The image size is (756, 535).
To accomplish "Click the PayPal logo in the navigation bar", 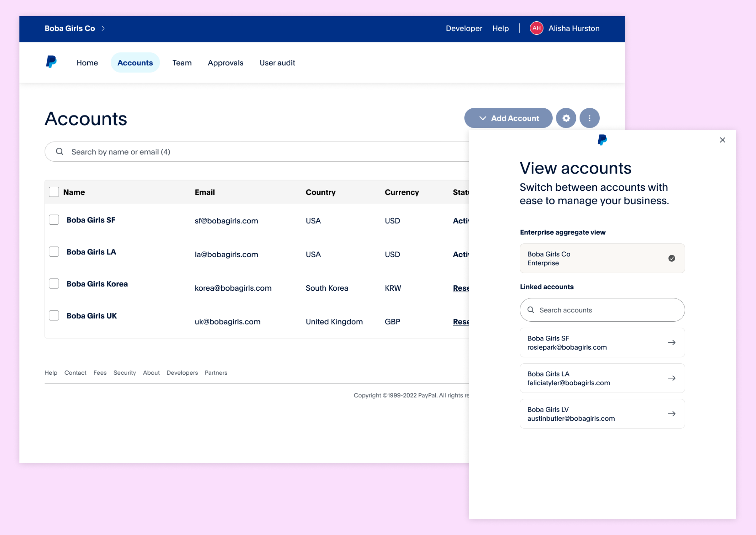I will click(51, 62).
